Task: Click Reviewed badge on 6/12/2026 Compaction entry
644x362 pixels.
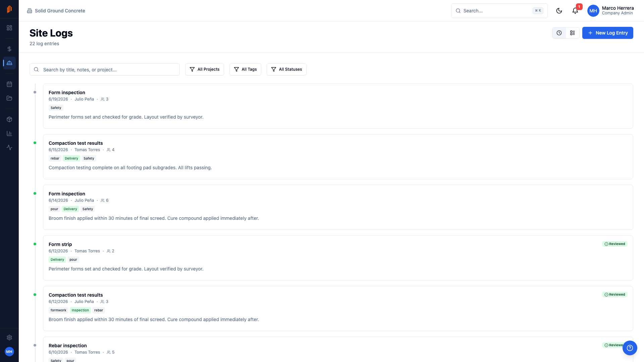Action: (615, 294)
